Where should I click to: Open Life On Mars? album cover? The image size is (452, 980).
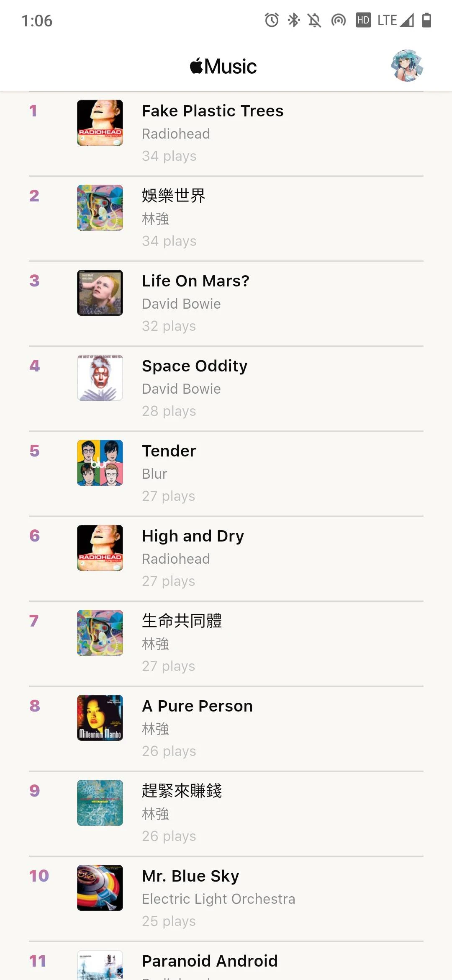100,293
